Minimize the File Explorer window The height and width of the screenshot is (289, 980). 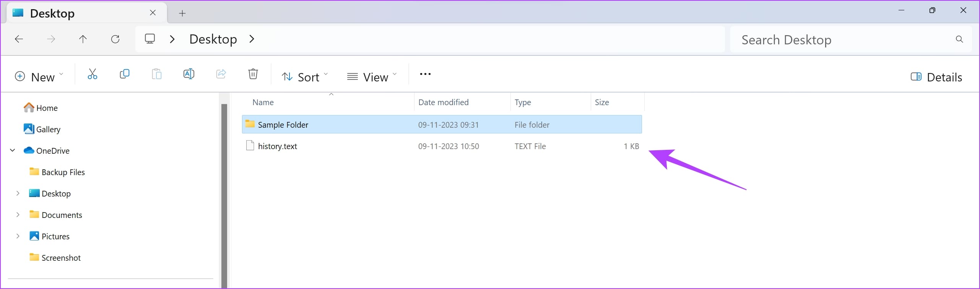[x=901, y=10]
